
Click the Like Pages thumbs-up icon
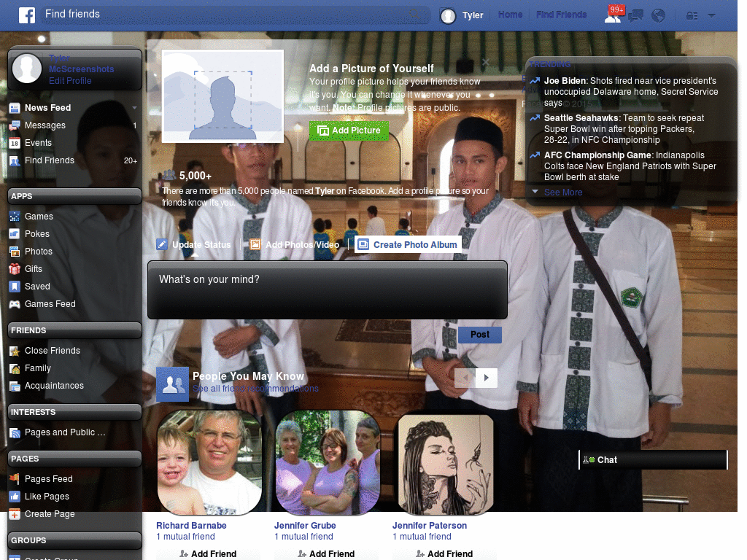pos(15,496)
